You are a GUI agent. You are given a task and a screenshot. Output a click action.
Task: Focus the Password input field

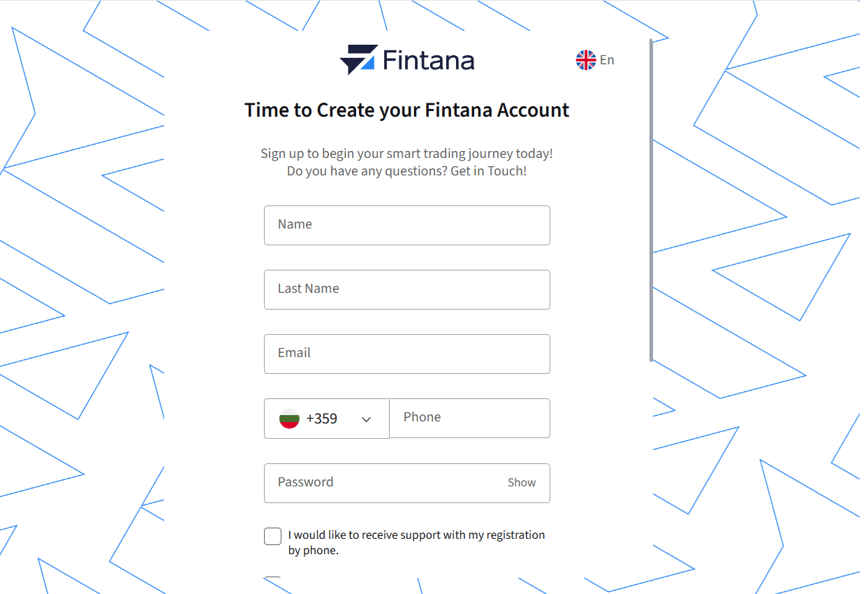pos(407,483)
